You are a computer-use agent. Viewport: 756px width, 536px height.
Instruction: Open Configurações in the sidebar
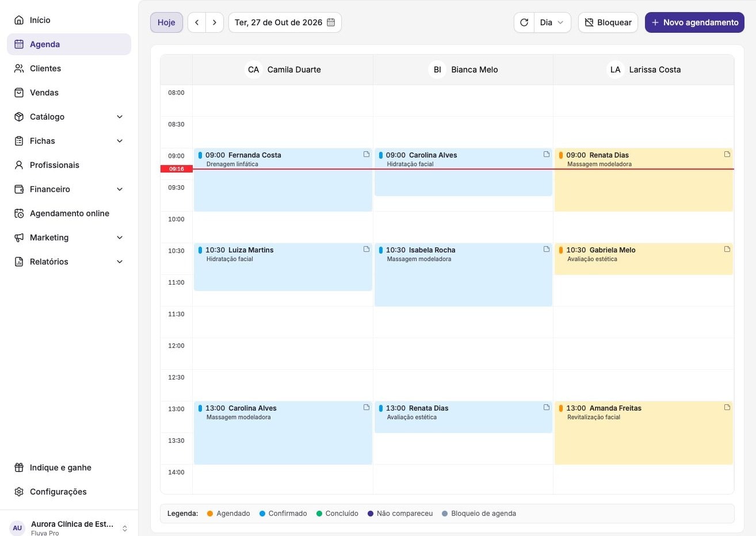tap(69, 492)
